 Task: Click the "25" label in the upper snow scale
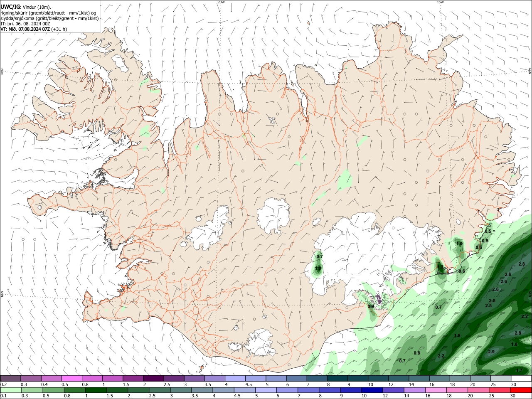pyautogui.click(x=493, y=384)
